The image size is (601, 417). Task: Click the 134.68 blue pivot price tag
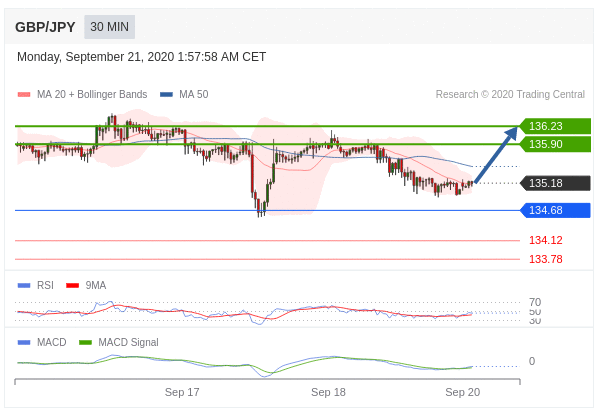pos(555,210)
